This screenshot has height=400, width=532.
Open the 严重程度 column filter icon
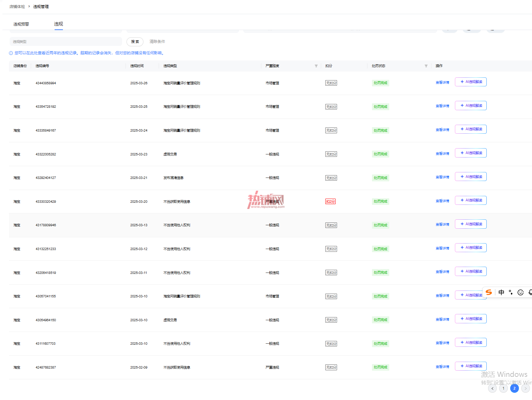pyautogui.click(x=316, y=66)
